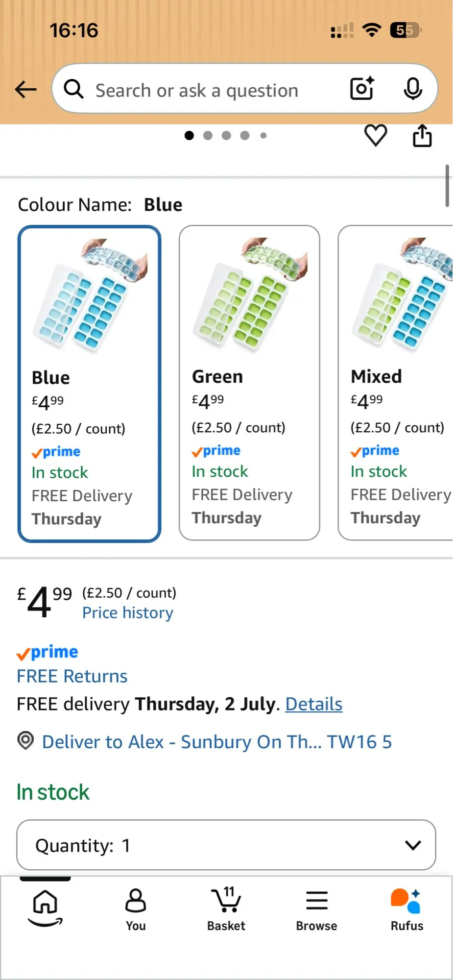Expand the Quantity dropdown
Viewport: 453px width, 980px height.
tap(226, 845)
